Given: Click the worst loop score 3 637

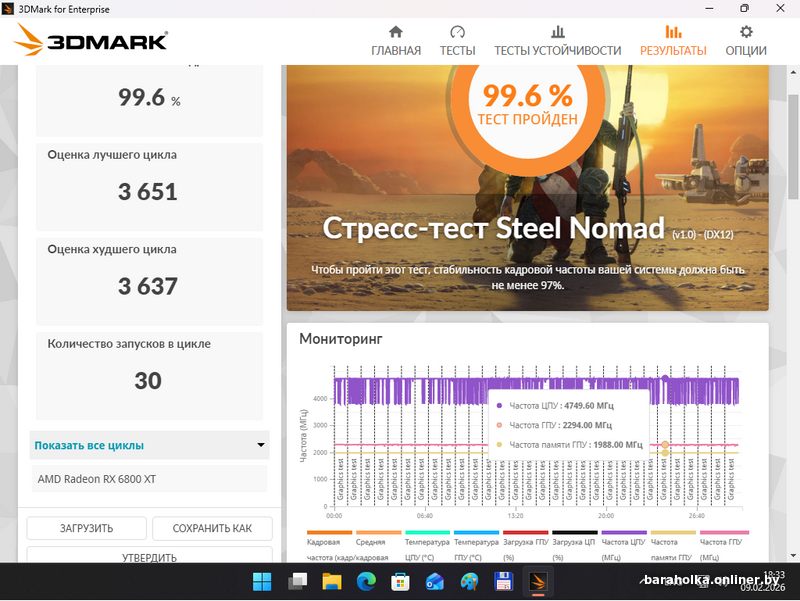Looking at the screenshot, I should coord(148,286).
